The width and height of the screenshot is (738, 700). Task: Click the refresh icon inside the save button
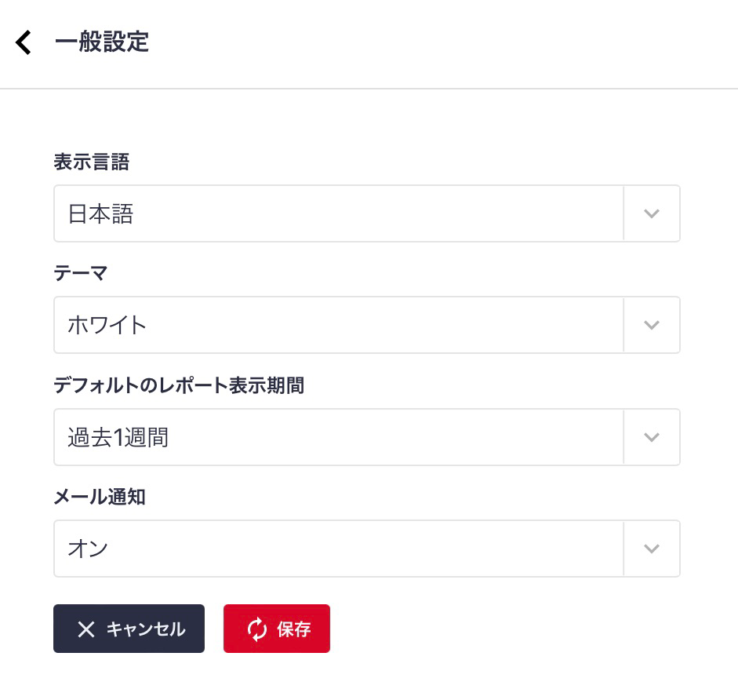pyautogui.click(x=257, y=629)
